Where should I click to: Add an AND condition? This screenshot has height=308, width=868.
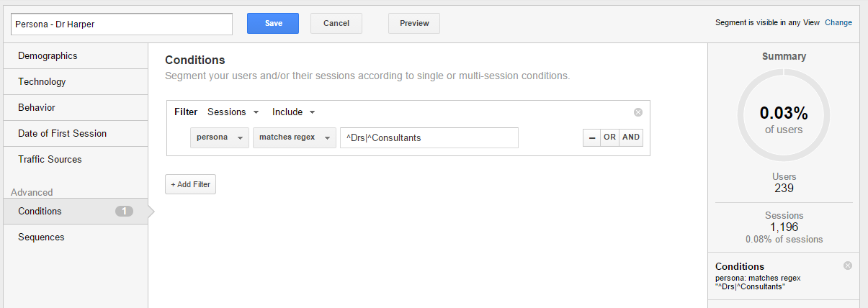coord(631,137)
